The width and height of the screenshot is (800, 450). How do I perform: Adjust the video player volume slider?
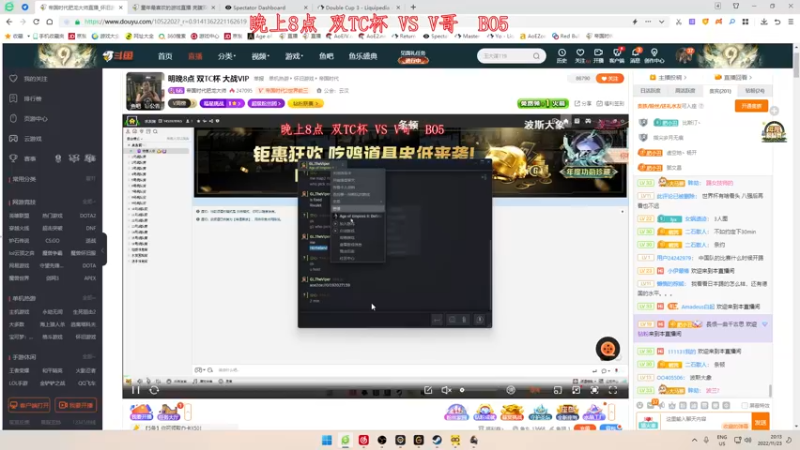(478, 390)
